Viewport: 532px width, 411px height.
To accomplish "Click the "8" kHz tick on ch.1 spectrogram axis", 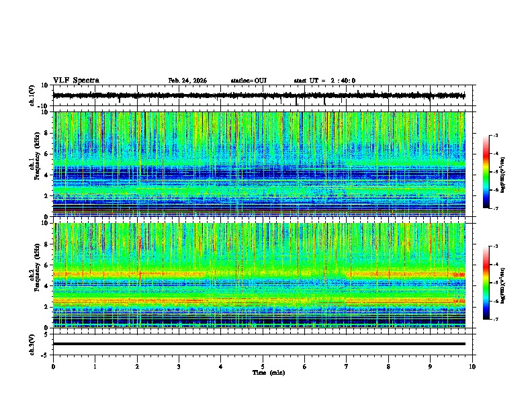I will click(47, 133).
